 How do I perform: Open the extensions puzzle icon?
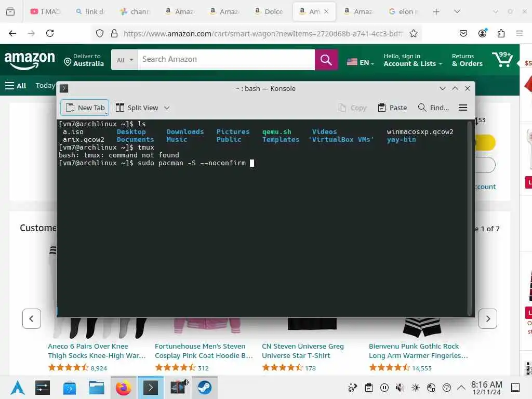point(501,33)
